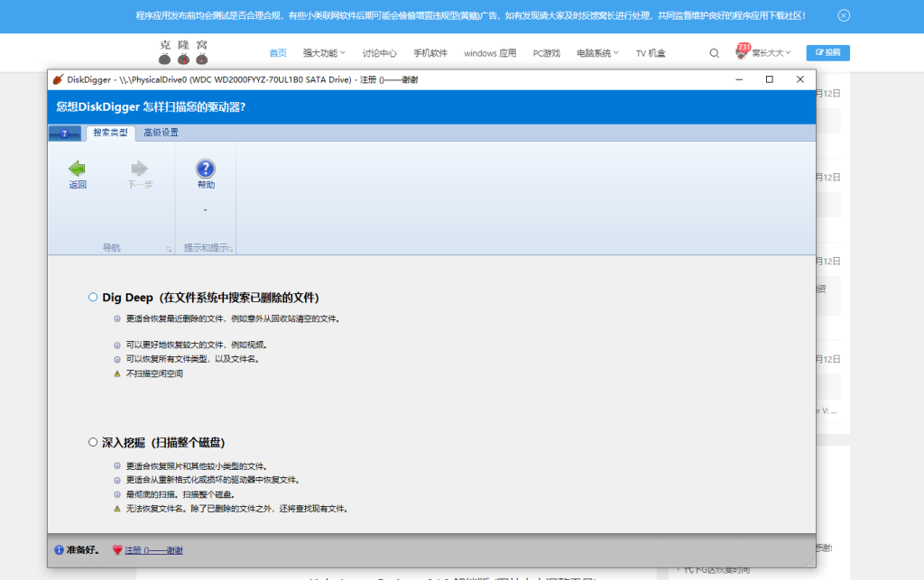
Task: Click the website search magnifier icon
Action: coord(715,53)
